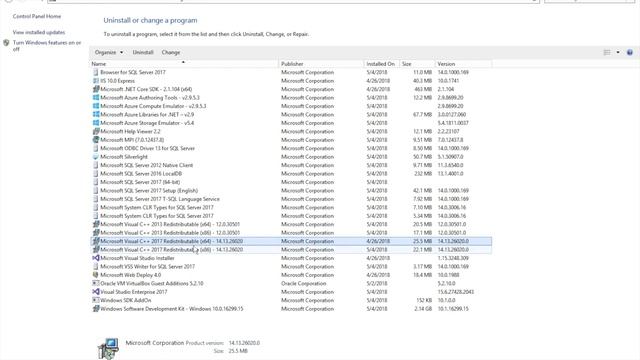Click the Oracle Corporation publisher cell
The image size is (640, 360).
[303, 283]
